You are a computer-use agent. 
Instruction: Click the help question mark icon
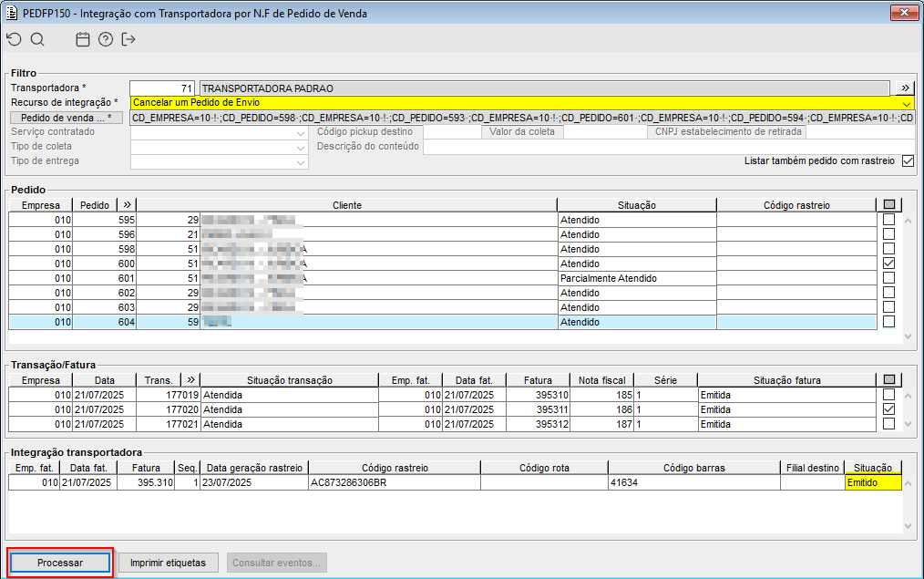point(106,39)
